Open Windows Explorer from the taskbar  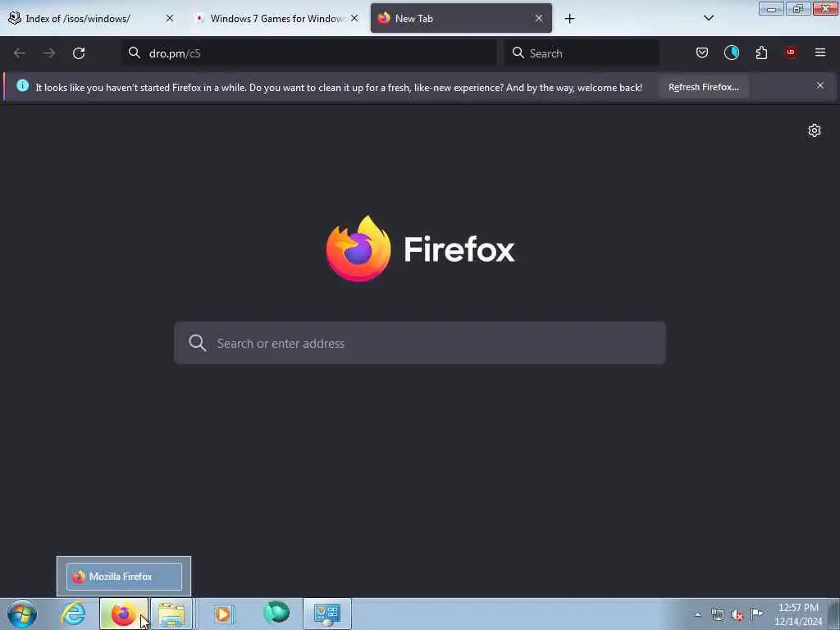[171, 614]
